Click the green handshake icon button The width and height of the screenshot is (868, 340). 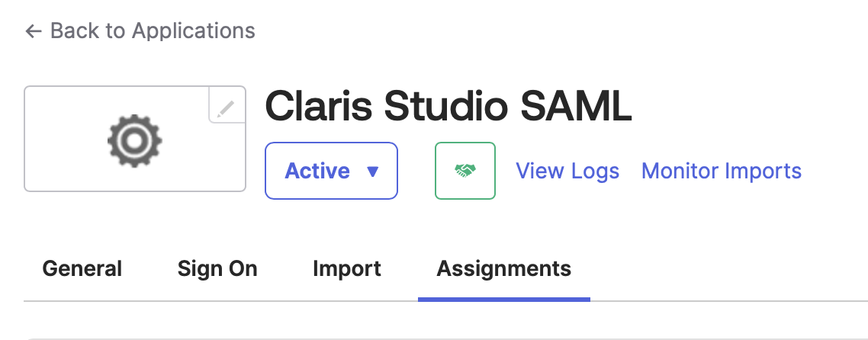(x=465, y=171)
